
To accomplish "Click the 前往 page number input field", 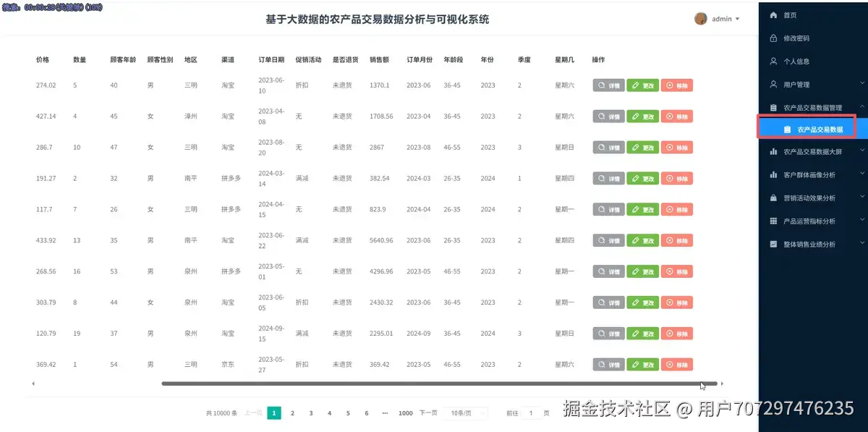I will coord(529,412).
